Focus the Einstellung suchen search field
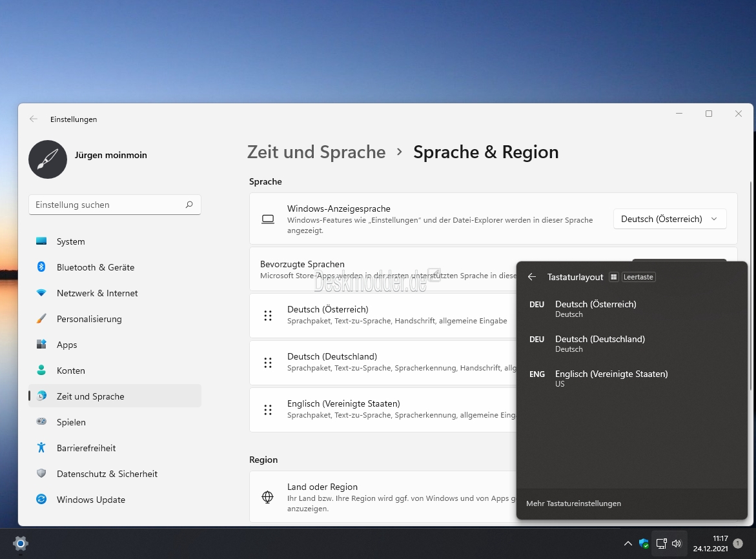 (115, 205)
